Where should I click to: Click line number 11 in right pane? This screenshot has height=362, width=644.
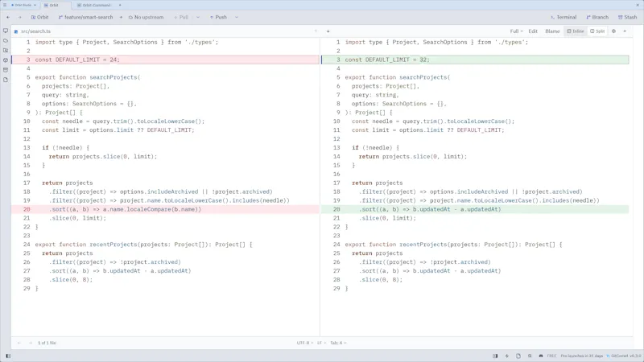coord(336,130)
